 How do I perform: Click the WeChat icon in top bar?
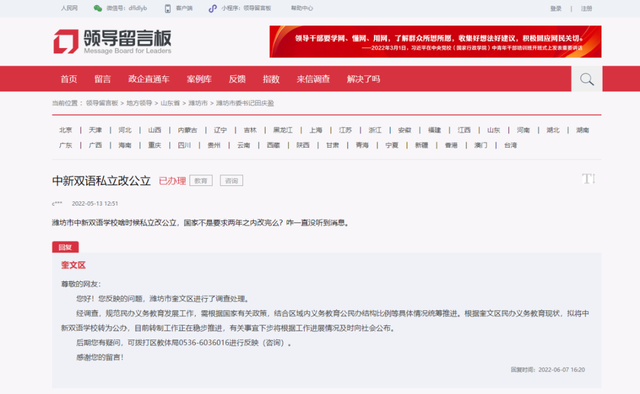click(98, 8)
